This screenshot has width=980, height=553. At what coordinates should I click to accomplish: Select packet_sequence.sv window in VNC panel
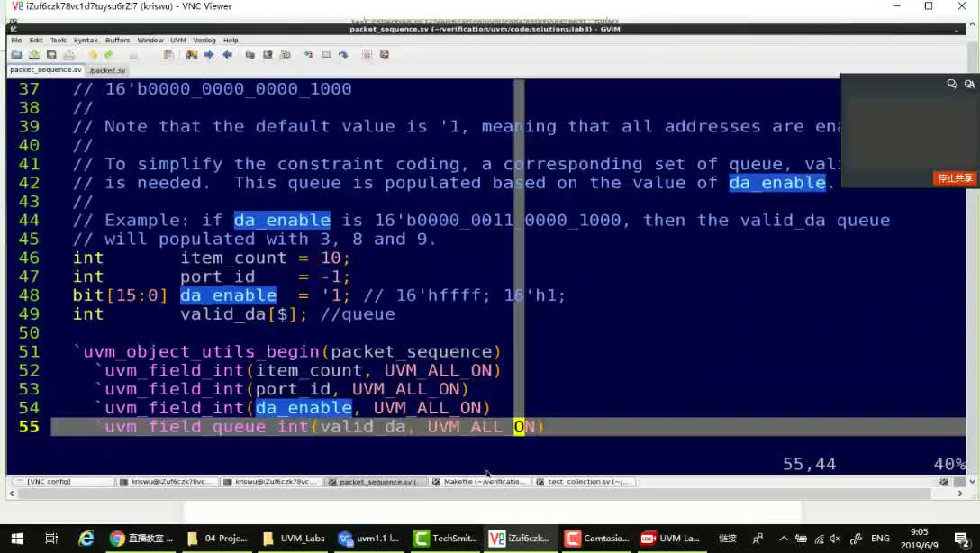[376, 482]
